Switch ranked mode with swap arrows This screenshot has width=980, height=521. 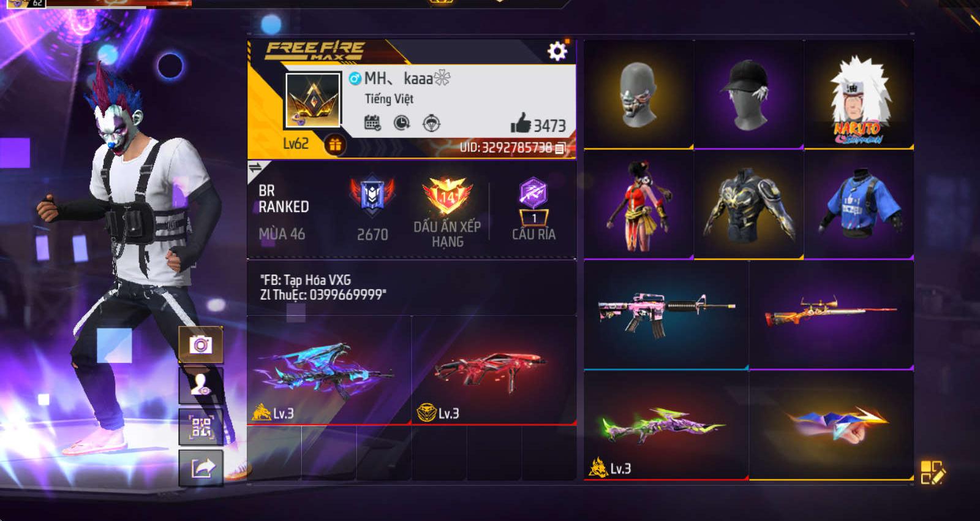click(255, 167)
